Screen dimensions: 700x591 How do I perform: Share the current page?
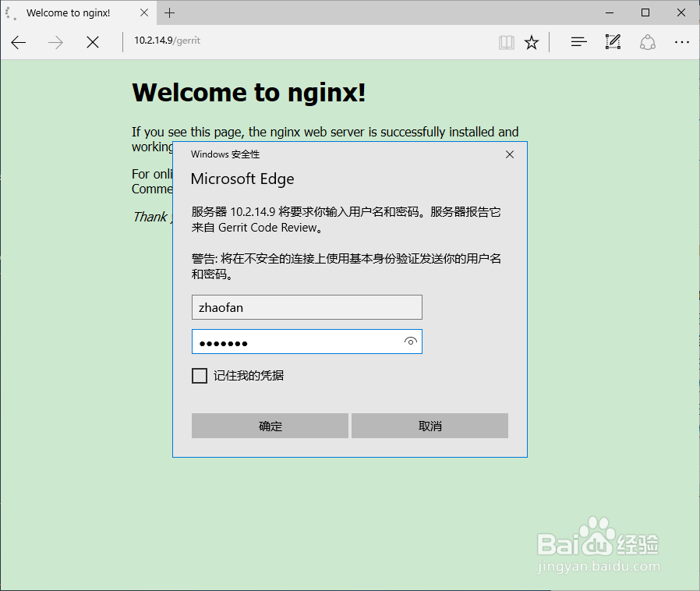[x=647, y=42]
